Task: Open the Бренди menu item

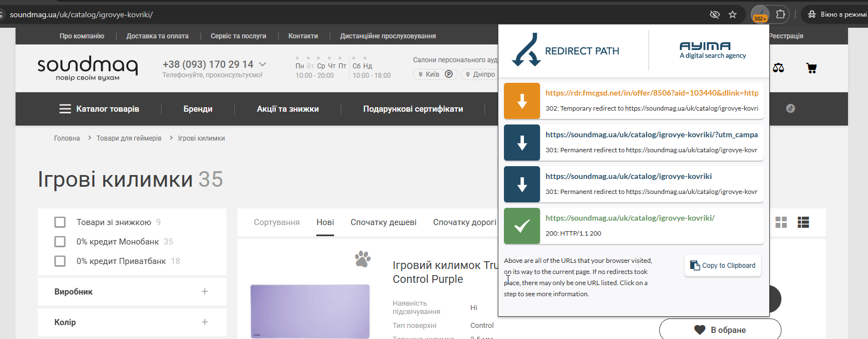Action: click(x=198, y=109)
